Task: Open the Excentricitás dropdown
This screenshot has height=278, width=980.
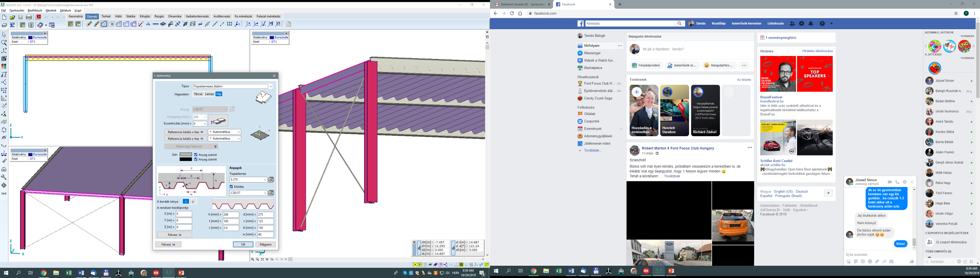Action: pyautogui.click(x=205, y=124)
